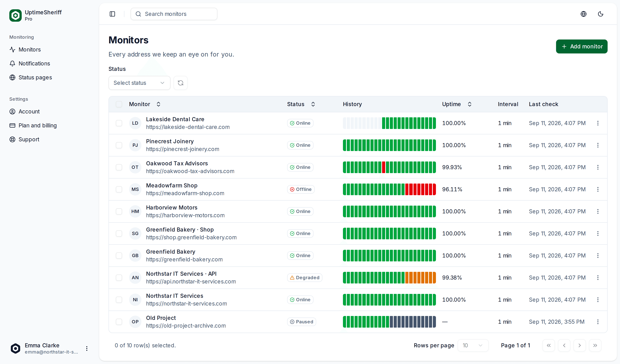The width and height of the screenshot is (620, 364).
Task: Click the Northstar IT Services monitor name
Action: pos(174,296)
